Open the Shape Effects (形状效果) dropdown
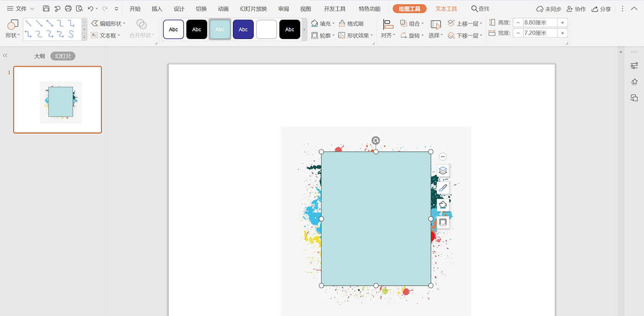The height and width of the screenshot is (316, 644). click(x=356, y=35)
